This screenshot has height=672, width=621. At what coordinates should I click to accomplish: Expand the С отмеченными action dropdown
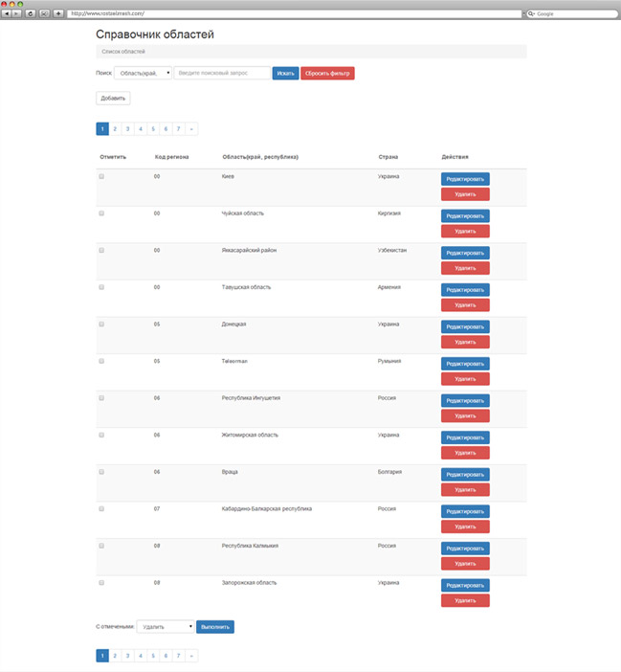click(x=166, y=627)
